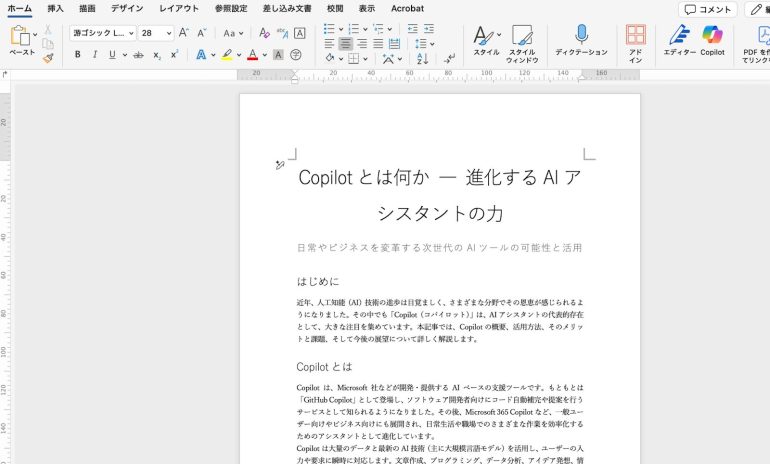Open the 表示 view tab

(x=366, y=8)
